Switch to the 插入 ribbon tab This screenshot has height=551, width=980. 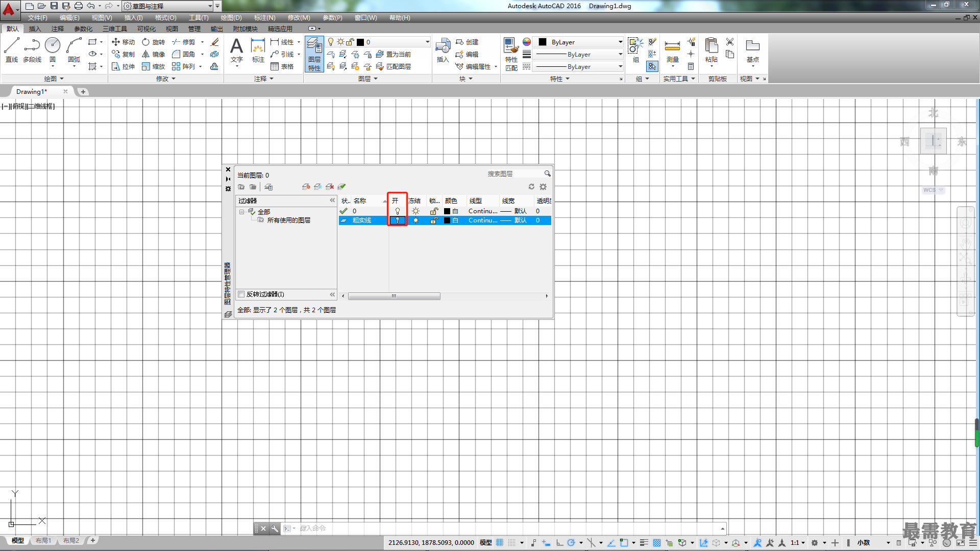pos(35,29)
